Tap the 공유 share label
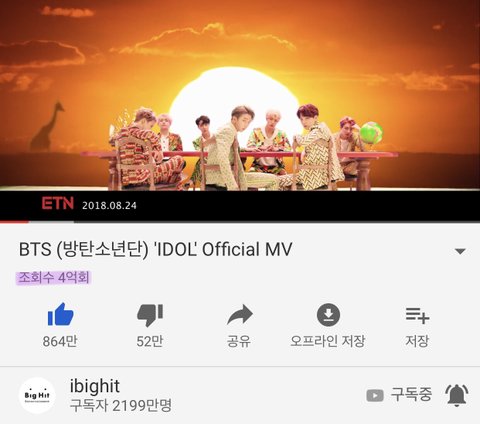480x424 pixels. pyautogui.click(x=239, y=341)
